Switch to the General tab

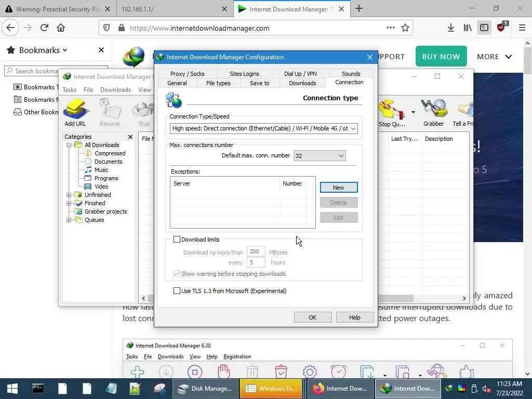point(177,83)
